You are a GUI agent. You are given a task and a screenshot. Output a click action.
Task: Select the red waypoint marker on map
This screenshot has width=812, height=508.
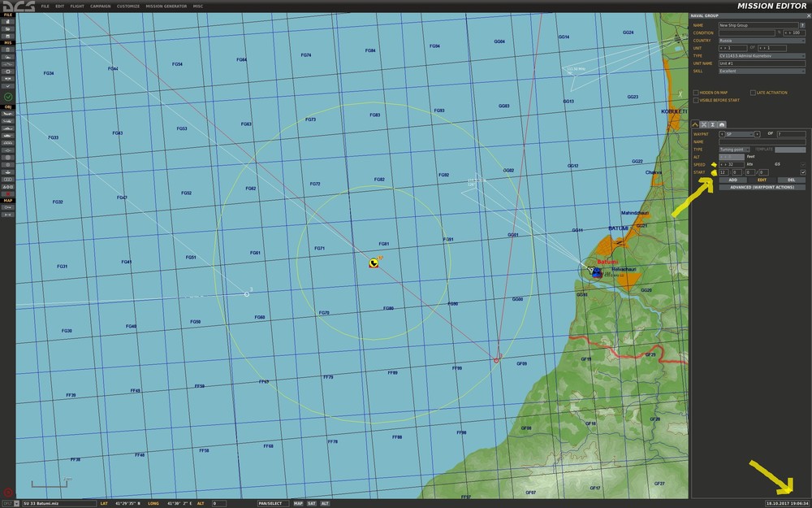click(x=496, y=360)
